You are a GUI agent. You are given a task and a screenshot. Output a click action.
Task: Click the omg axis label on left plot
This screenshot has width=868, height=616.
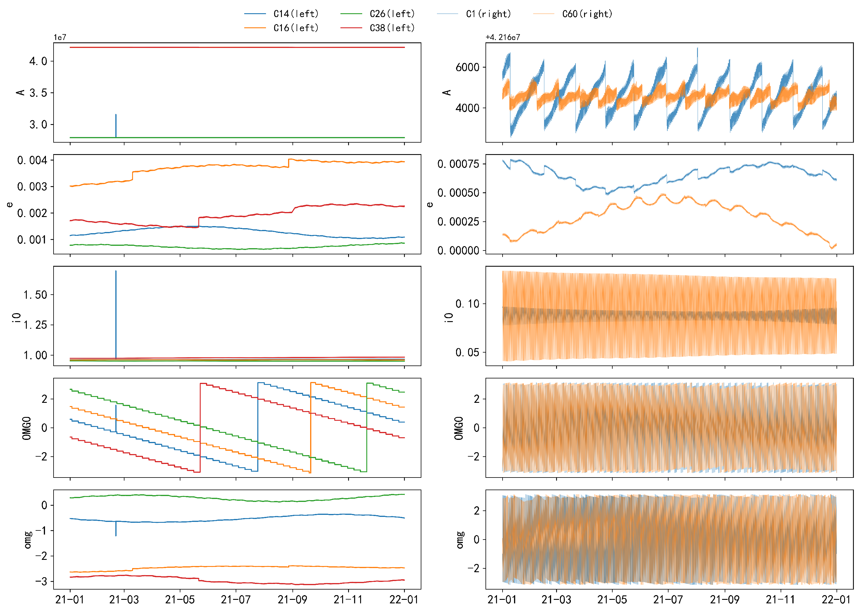tap(28, 540)
